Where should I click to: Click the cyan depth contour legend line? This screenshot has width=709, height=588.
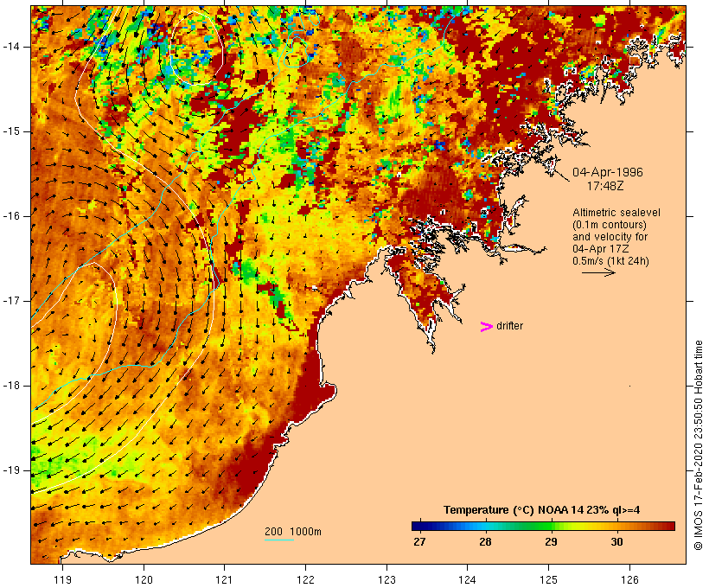click(x=279, y=540)
